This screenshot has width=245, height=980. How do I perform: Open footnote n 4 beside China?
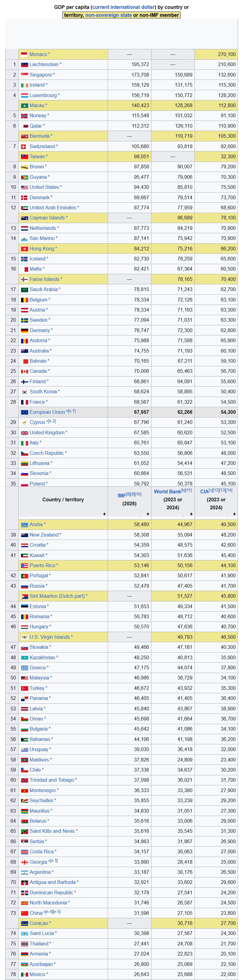click(x=48, y=912)
